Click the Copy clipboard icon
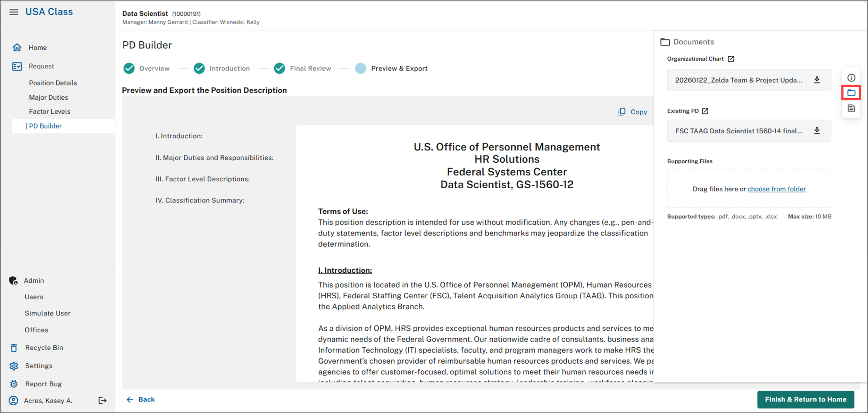 click(622, 111)
